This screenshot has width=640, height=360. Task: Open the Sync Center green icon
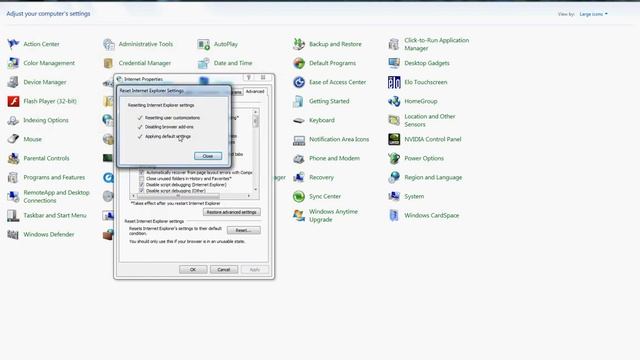pos(299,196)
